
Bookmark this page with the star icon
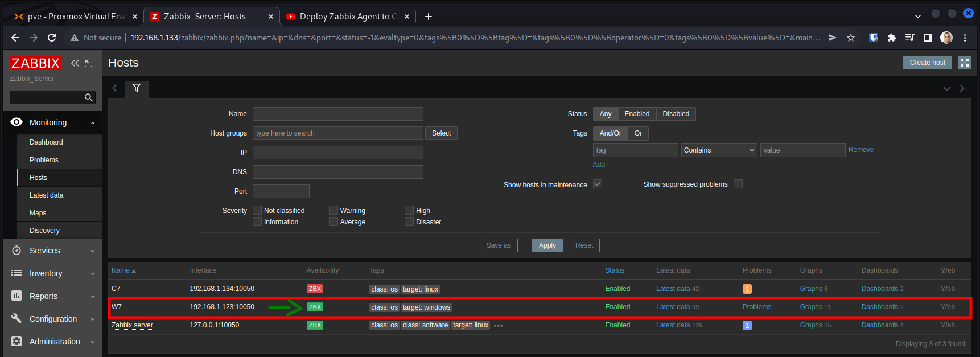(851, 38)
